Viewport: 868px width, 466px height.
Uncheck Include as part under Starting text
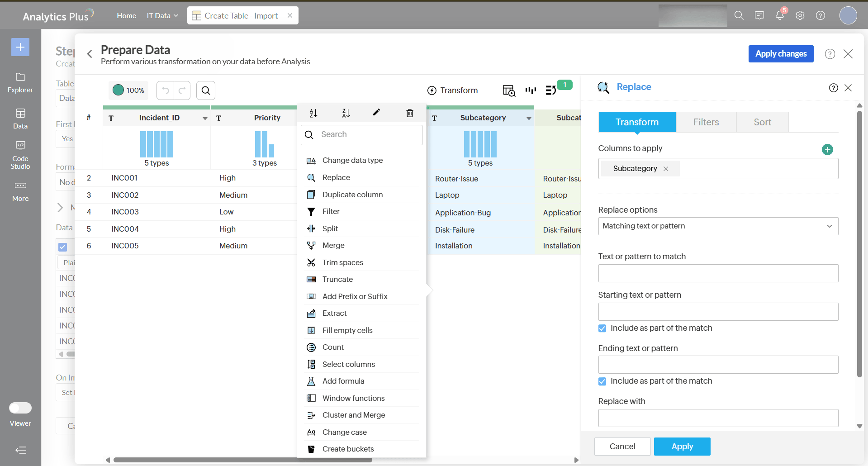point(602,328)
